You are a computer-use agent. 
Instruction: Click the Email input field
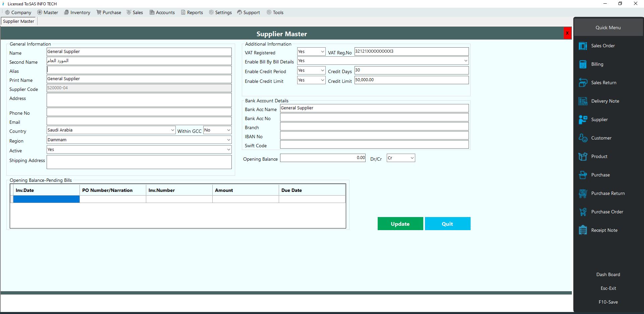[x=139, y=121]
